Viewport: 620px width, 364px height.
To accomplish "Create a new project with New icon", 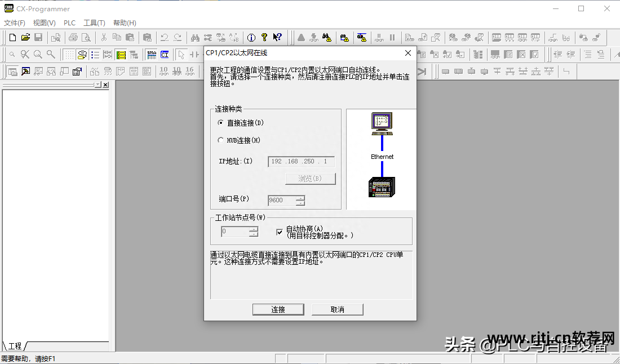I will pyautogui.click(x=12, y=38).
